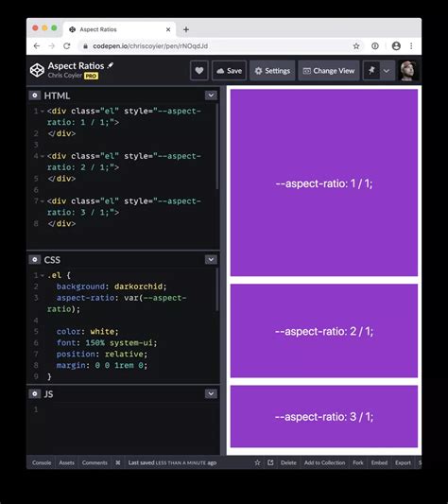Click Export in the footer
Screen dimensions: 448x504
(403, 462)
